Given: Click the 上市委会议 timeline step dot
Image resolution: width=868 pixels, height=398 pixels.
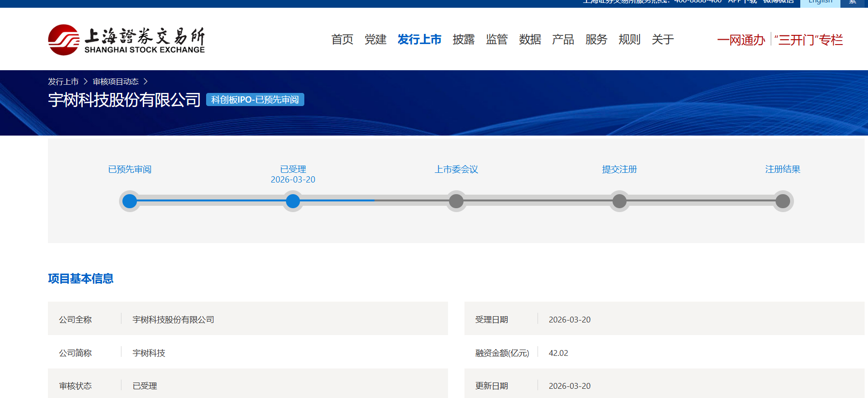Looking at the screenshot, I should pyautogui.click(x=456, y=201).
